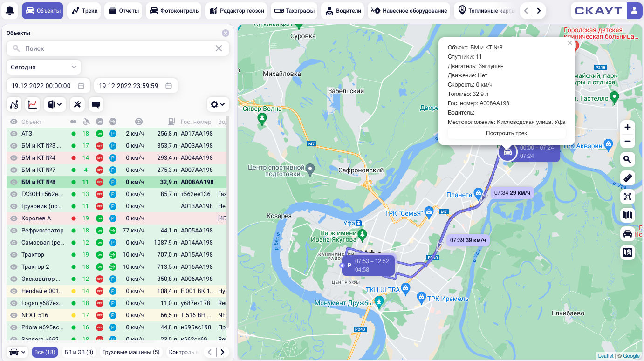Switch to the Треки tab
The width and height of the screenshot is (644, 361).
85,11
